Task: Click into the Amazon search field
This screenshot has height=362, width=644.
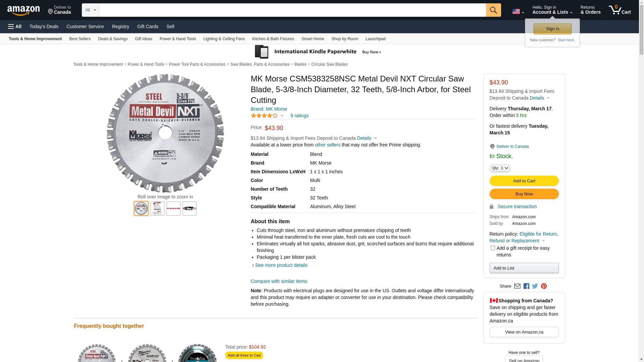Action: (x=292, y=10)
